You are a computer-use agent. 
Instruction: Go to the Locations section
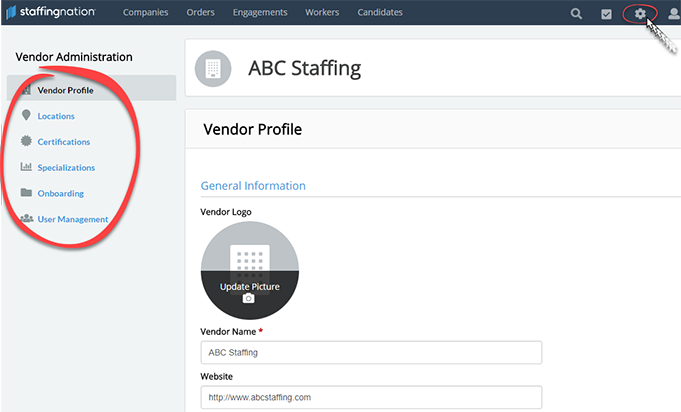tap(56, 116)
